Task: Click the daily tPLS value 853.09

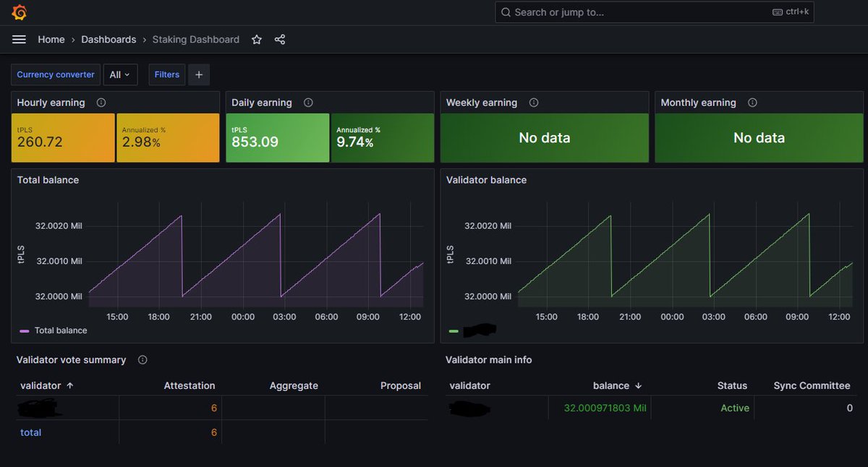Action: click(255, 142)
